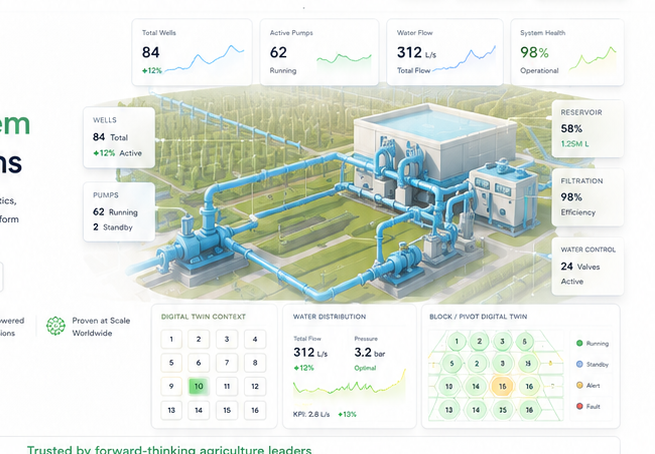Click the "RESERVOIR" card heading
Image resolution: width=655 pixels, height=454 pixels.
581,112
